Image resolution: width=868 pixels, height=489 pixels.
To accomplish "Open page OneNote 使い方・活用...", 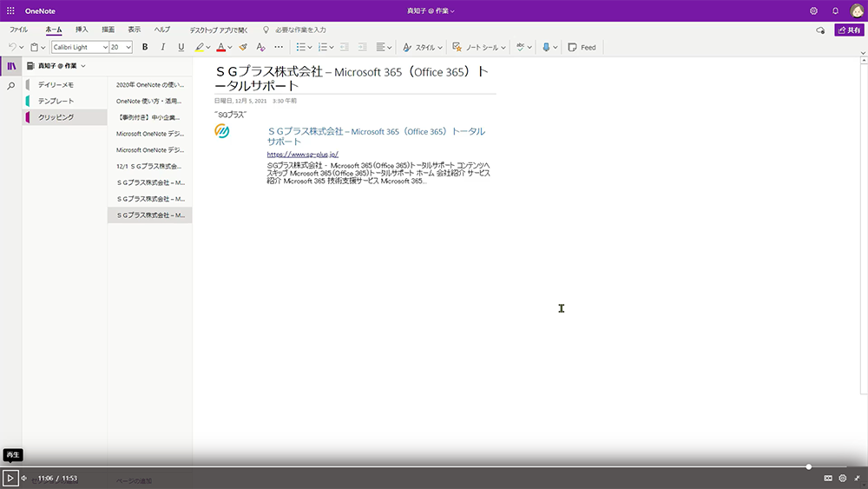I will point(150,101).
